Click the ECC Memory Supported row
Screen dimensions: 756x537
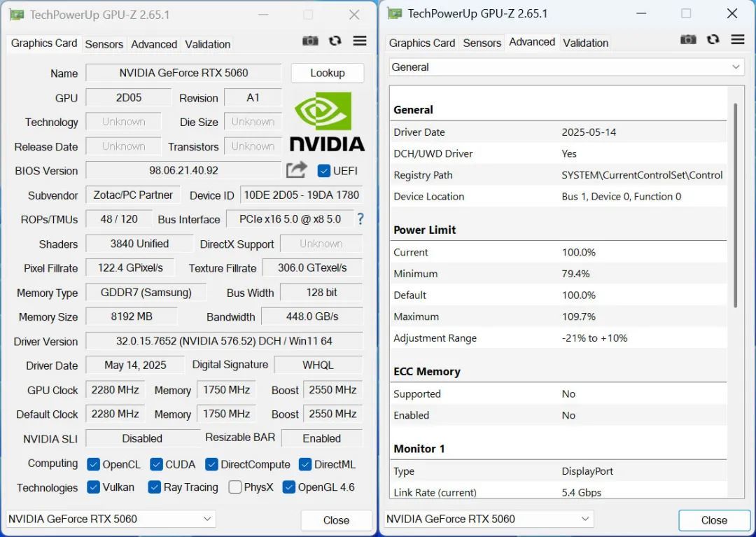[x=559, y=394]
